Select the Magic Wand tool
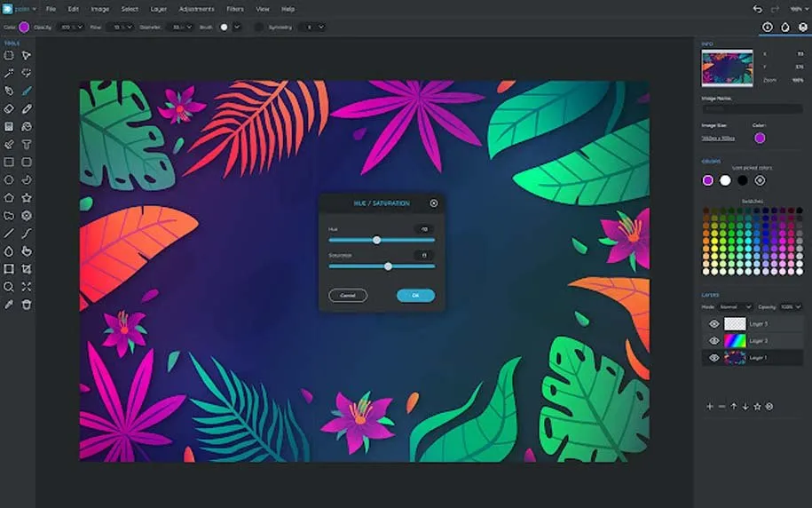812x508 pixels. click(x=9, y=73)
